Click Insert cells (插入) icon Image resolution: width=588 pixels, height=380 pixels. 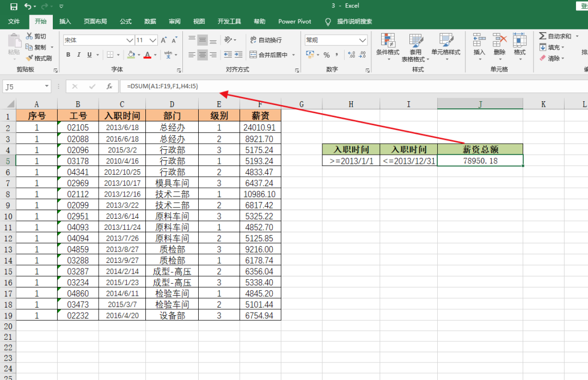(479, 46)
